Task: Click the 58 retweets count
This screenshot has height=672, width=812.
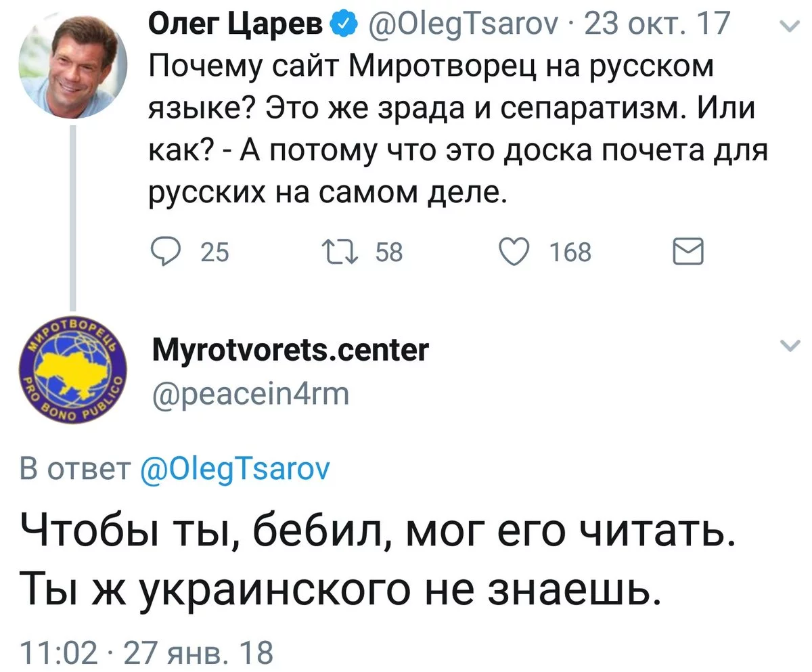Action: click(389, 253)
